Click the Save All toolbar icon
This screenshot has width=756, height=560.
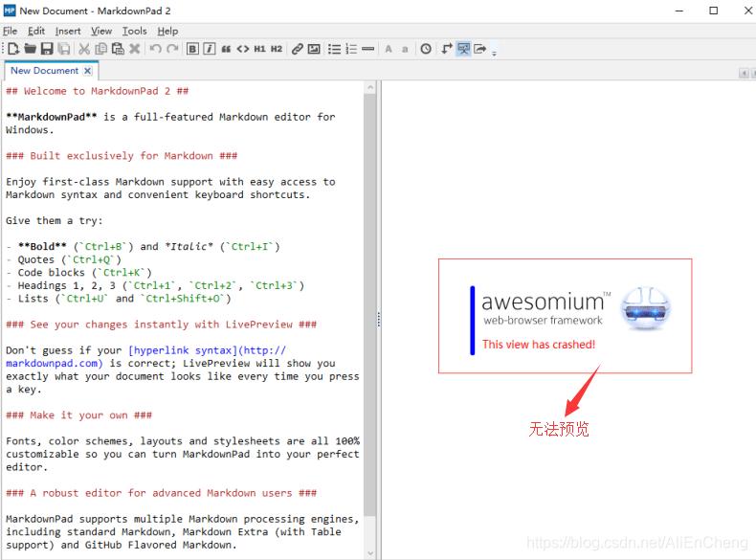64,49
